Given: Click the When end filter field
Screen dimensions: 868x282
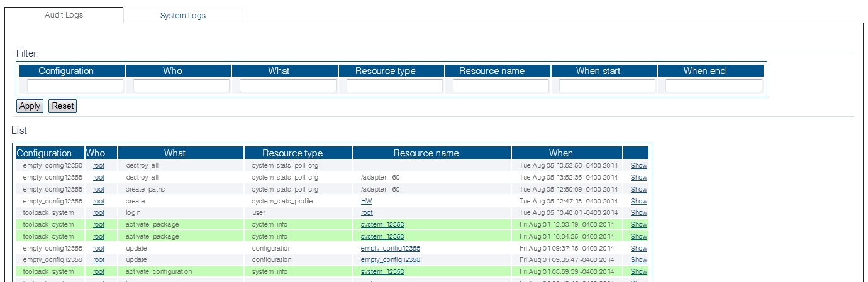Looking at the screenshot, I should (713, 86).
